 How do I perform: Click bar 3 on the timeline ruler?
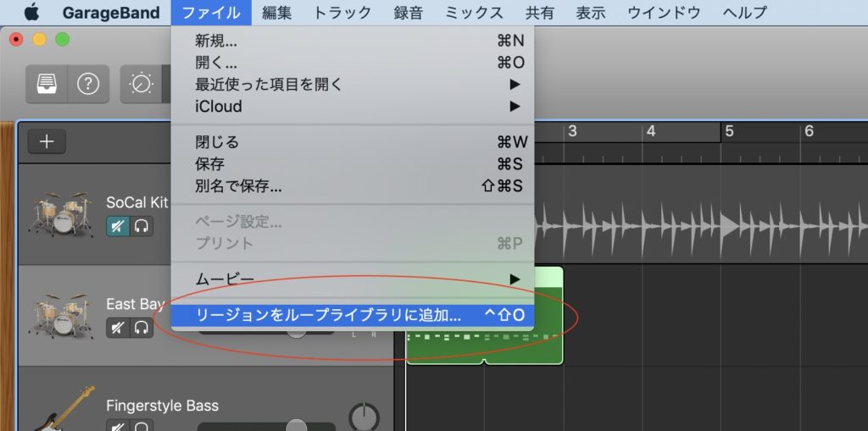click(573, 132)
